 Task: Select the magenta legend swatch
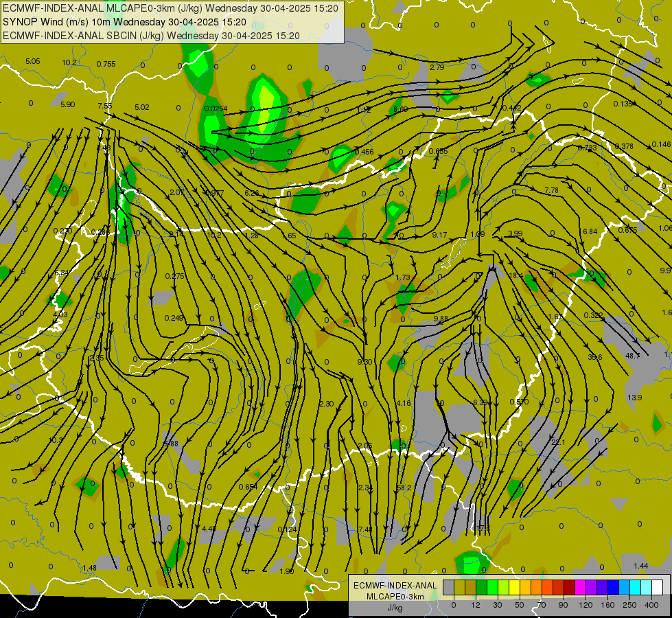click(581, 588)
